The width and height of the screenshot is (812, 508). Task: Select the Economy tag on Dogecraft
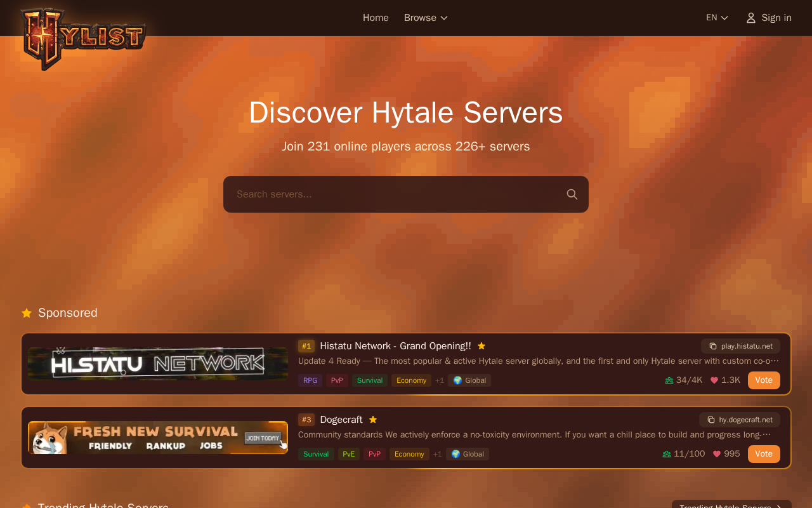click(x=409, y=454)
